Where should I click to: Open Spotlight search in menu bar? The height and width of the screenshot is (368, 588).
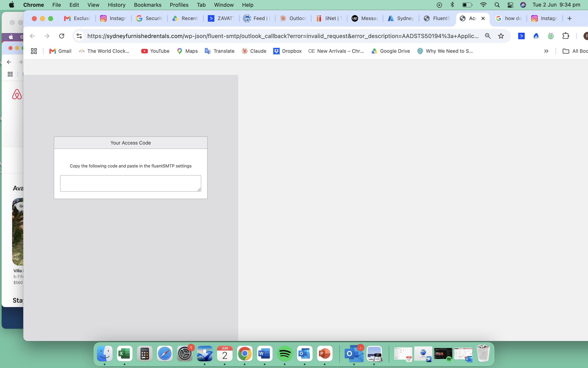(x=497, y=5)
